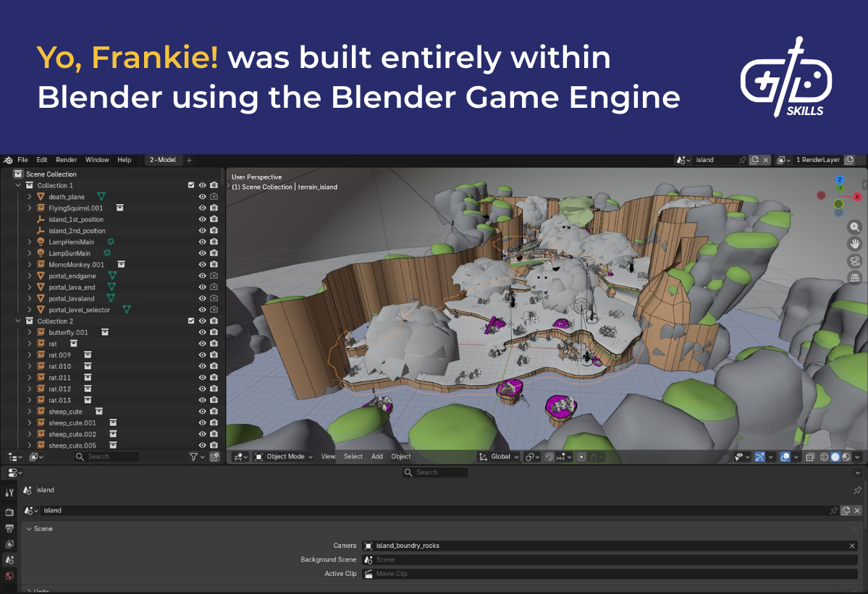868x594 pixels.
Task: Switch perspective using the orthographic grid icon
Action: coord(855,277)
